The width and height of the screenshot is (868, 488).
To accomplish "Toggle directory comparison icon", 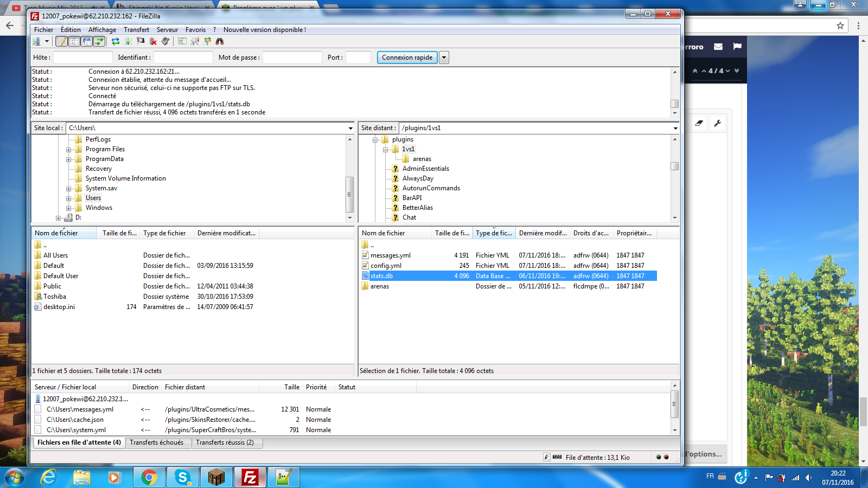I will tap(182, 41).
